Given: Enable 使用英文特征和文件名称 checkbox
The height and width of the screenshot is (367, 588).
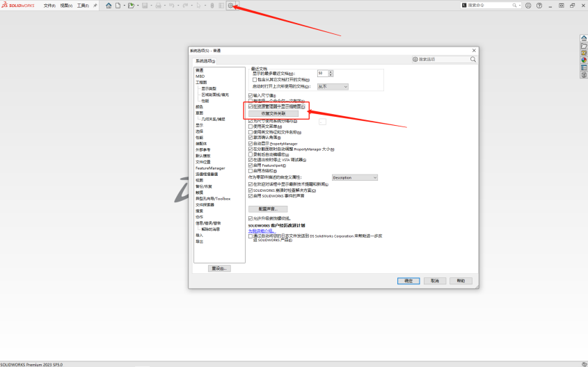Looking at the screenshot, I should click(251, 132).
